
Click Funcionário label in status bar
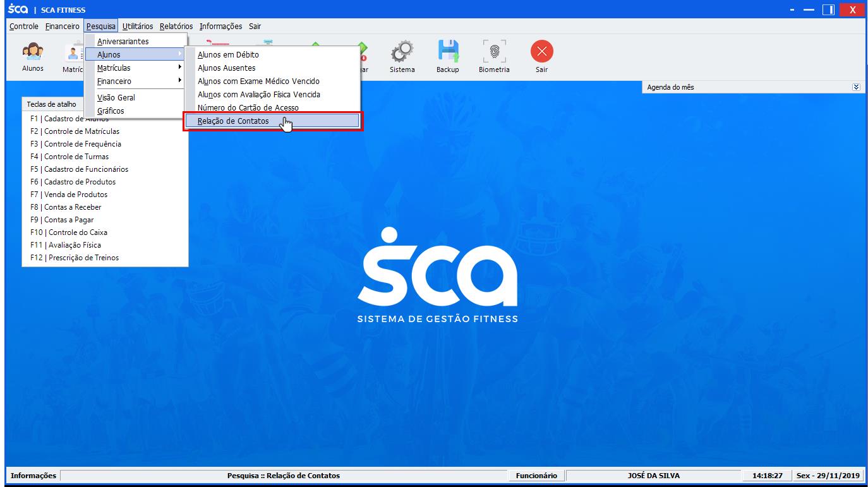[x=536, y=476]
